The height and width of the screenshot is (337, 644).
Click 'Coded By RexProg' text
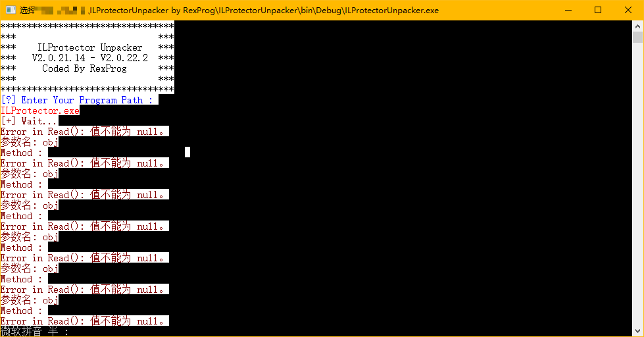85,68
